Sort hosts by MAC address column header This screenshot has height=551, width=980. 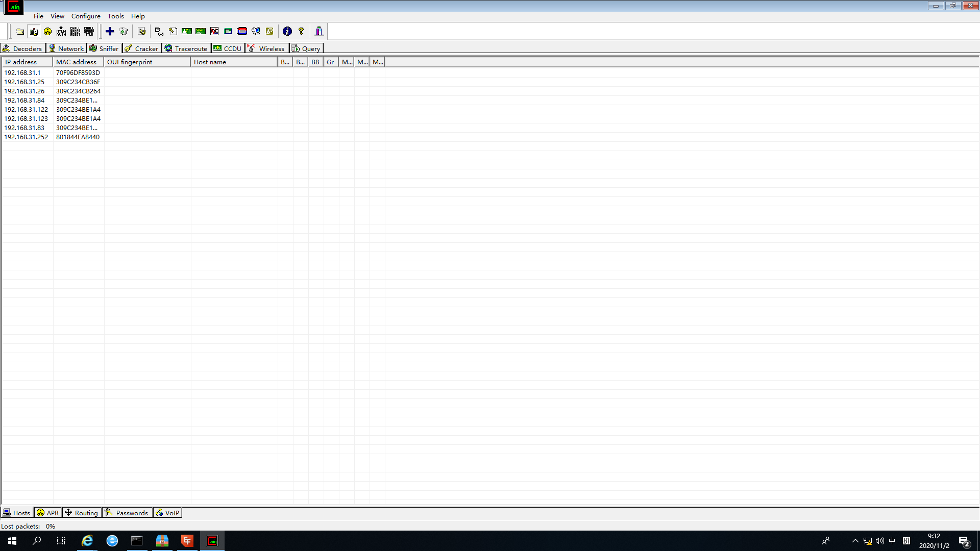pyautogui.click(x=77, y=62)
